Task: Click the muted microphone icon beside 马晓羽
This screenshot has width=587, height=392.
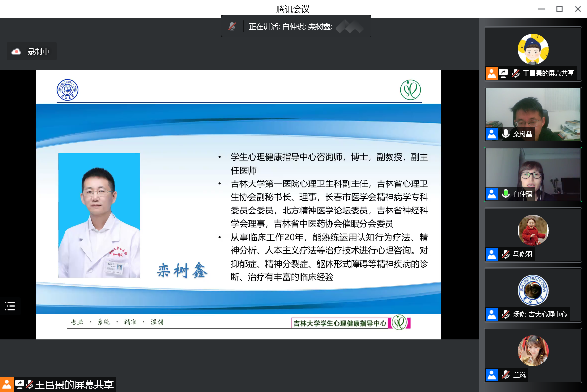Action: [505, 254]
